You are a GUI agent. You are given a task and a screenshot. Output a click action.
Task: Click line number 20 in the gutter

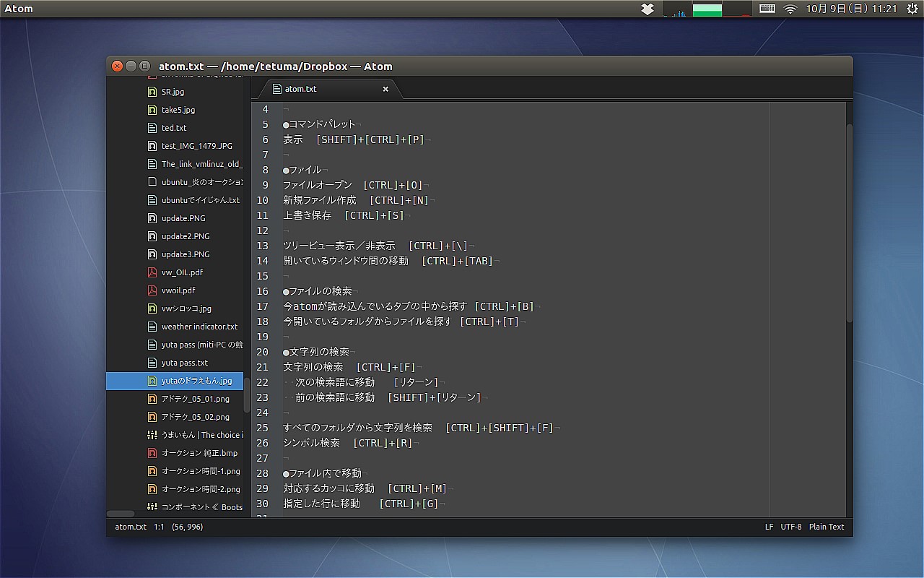coord(262,352)
